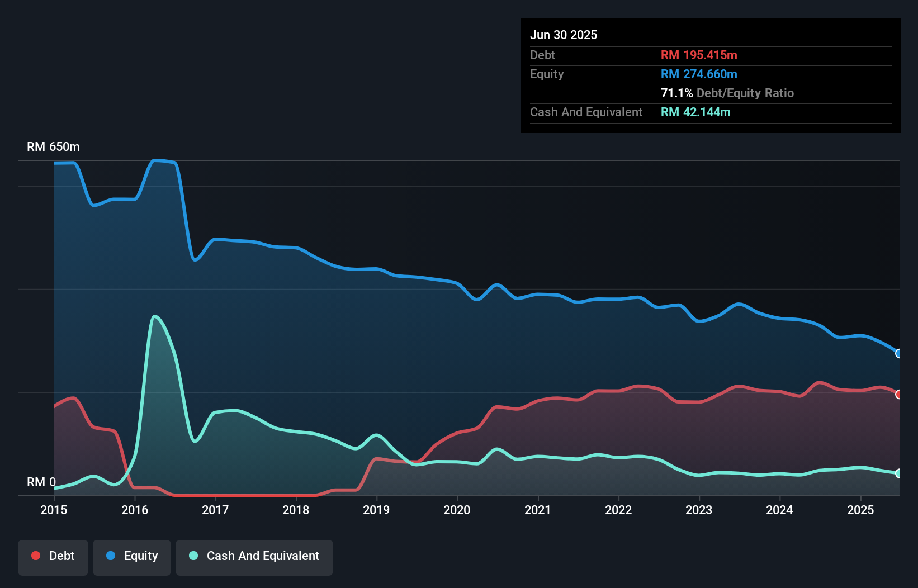Click the red Debt legend dot

(35, 556)
